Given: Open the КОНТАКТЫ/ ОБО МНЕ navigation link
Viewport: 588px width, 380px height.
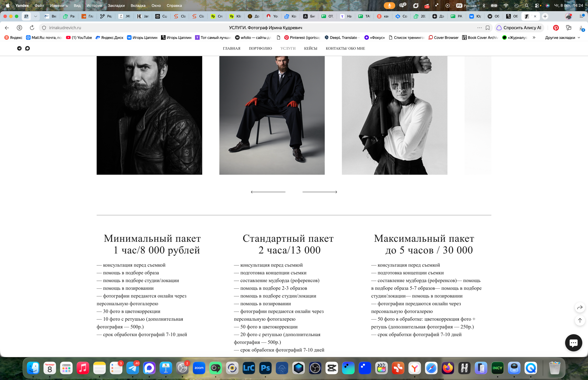Looking at the screenshot, I should click(345, 48).
